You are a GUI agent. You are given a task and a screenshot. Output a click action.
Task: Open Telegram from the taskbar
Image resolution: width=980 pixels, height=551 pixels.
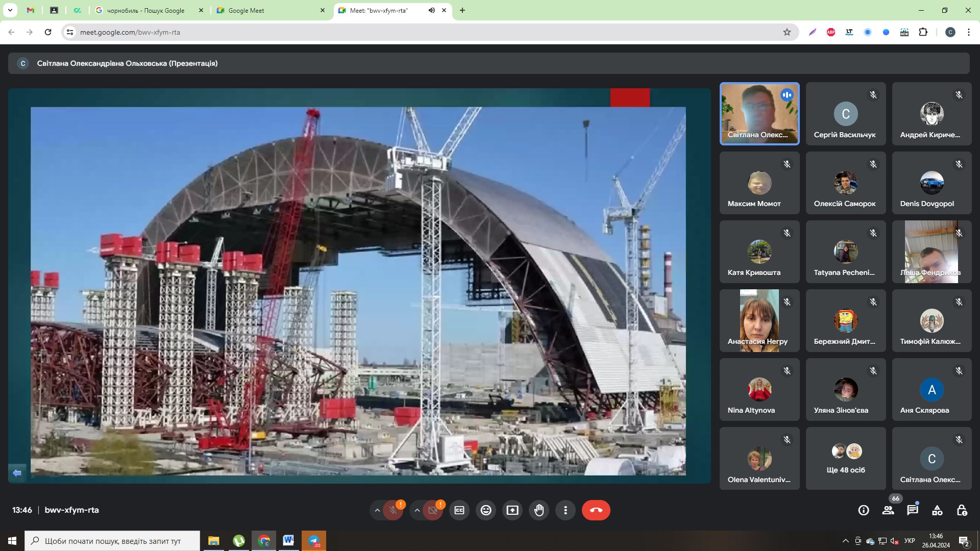tap(314, 541)
